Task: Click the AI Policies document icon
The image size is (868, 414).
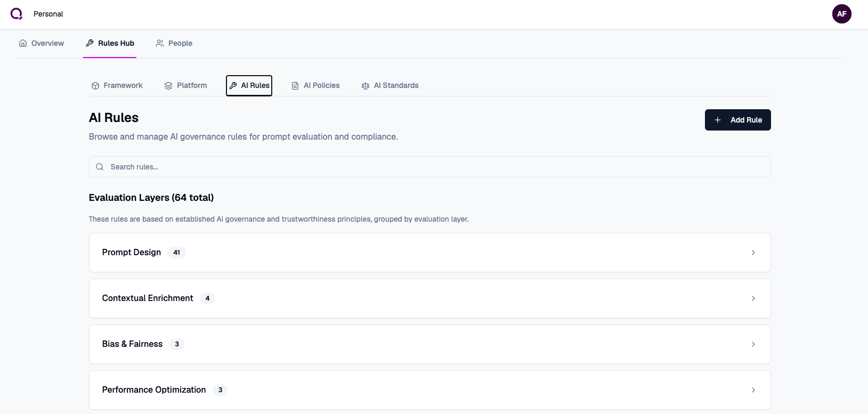Action: click(x=295, y=86)
